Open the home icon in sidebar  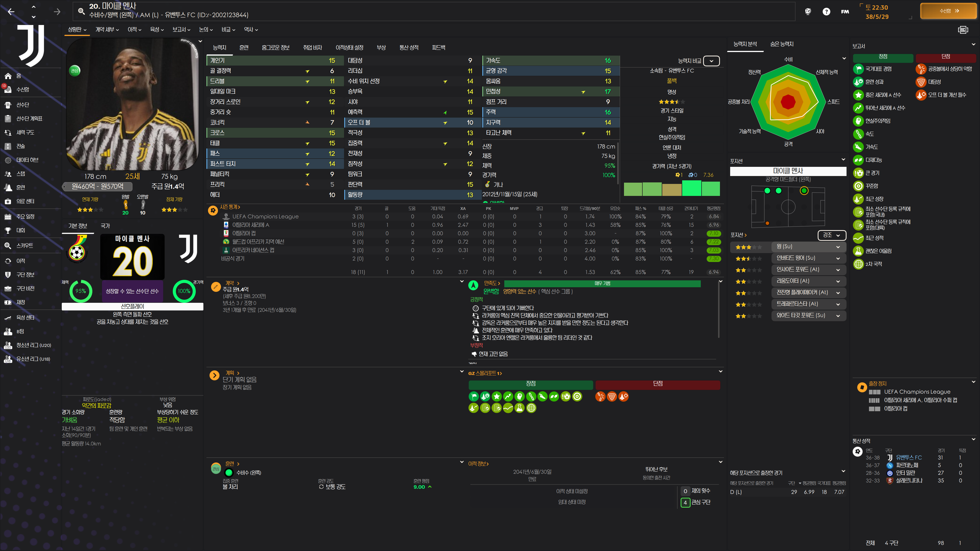tap(8, 76)
